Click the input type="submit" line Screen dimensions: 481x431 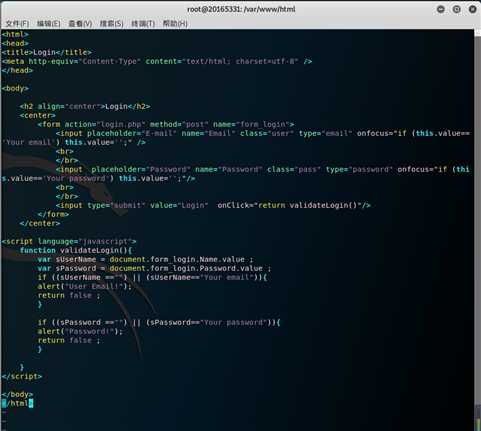point(213,205)
